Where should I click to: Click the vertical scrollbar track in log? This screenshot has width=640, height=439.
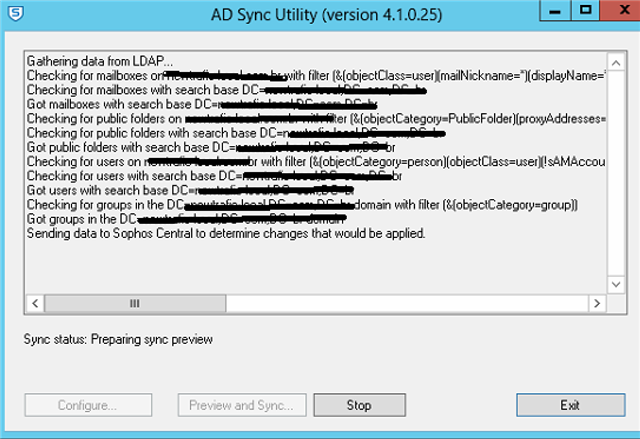(616, 174)
